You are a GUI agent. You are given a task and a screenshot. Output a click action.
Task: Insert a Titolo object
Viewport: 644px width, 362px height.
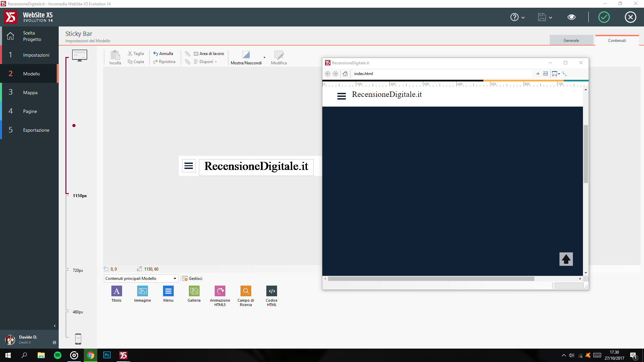[116, 294]
